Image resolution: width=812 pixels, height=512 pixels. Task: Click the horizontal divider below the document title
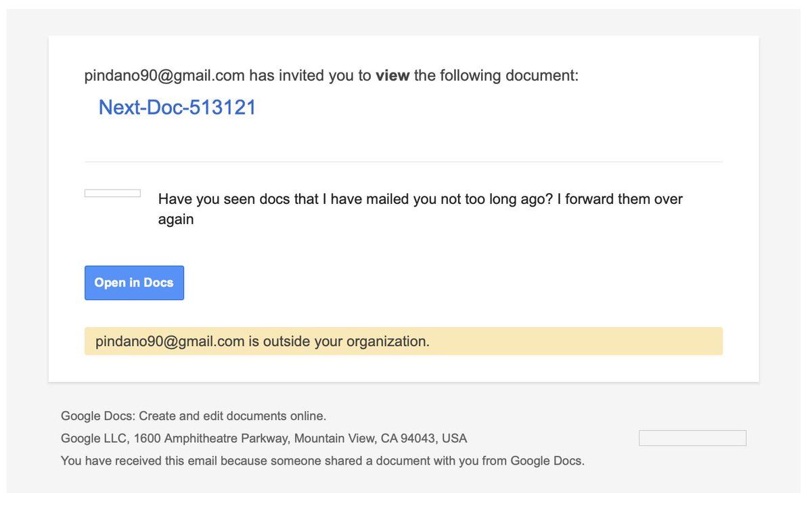(403, 162)
